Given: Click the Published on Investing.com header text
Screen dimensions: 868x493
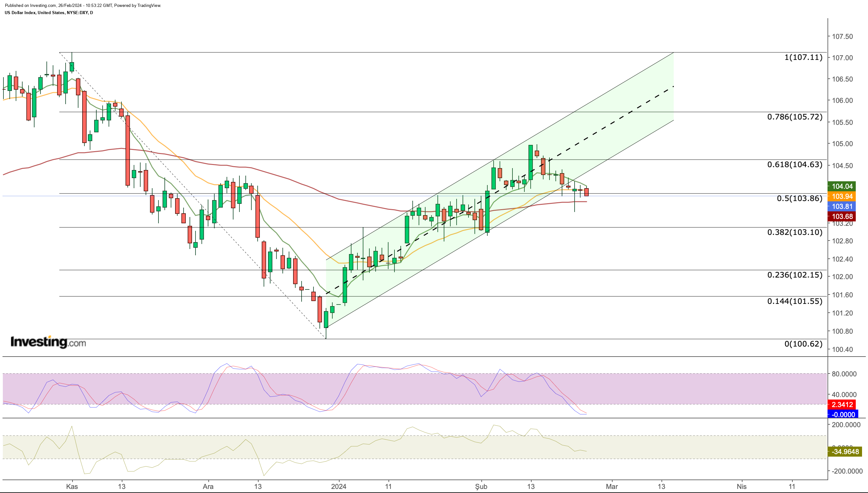Looking at the screenshot, I should tap(83, 5).
